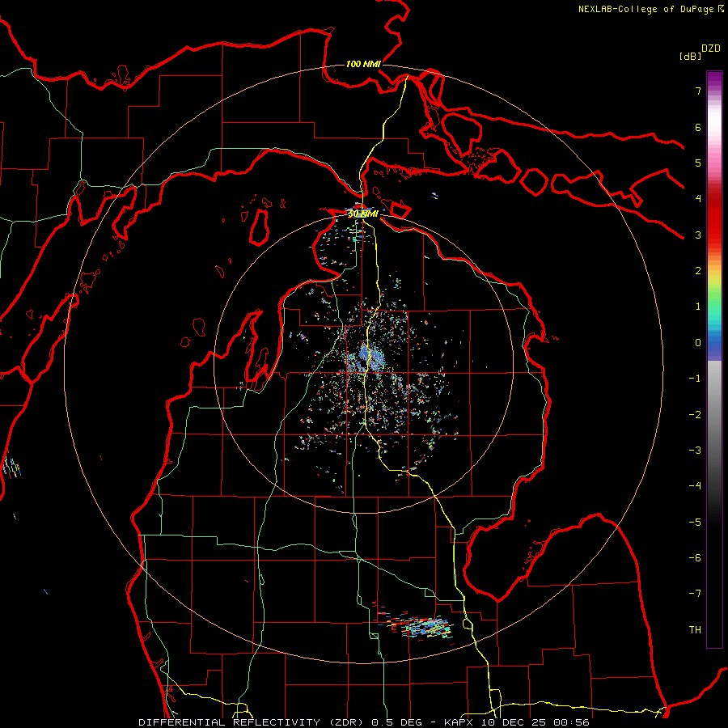Image resolution: width=728 pixels, height=728 pixels.
Task: Click the NEXLAB-College of DuPage credit text
Action: 646,9
